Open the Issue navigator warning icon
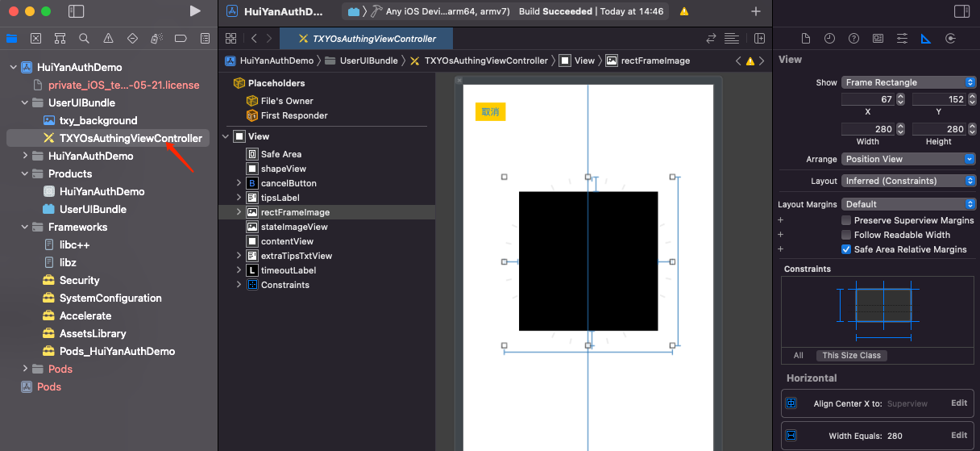Image resolution: width=980 pixels, height=451 pixels. (108, 38)
